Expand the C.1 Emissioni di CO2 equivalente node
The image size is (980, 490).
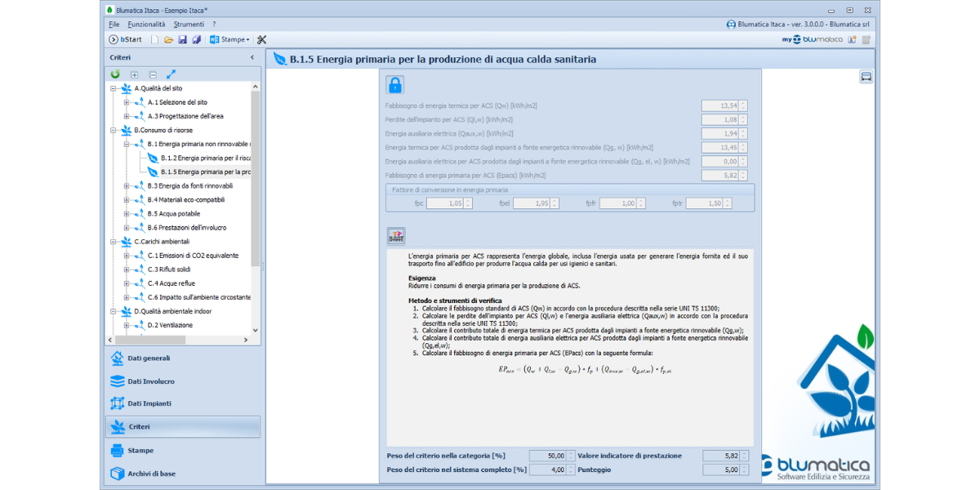point(127,256)
